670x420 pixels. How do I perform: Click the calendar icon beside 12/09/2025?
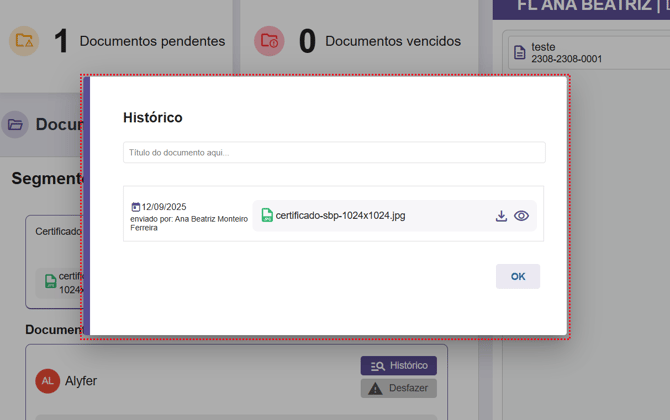pos(136,207)
